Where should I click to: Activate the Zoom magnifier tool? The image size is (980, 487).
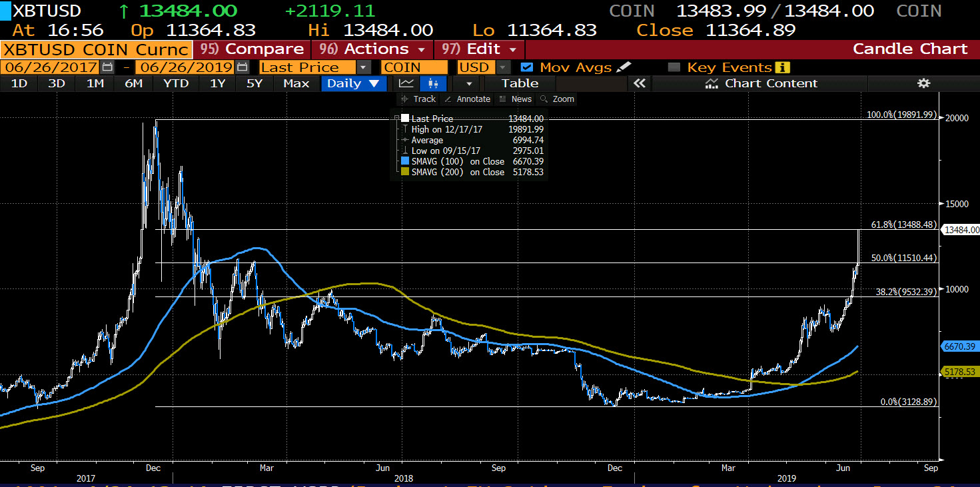557,99
